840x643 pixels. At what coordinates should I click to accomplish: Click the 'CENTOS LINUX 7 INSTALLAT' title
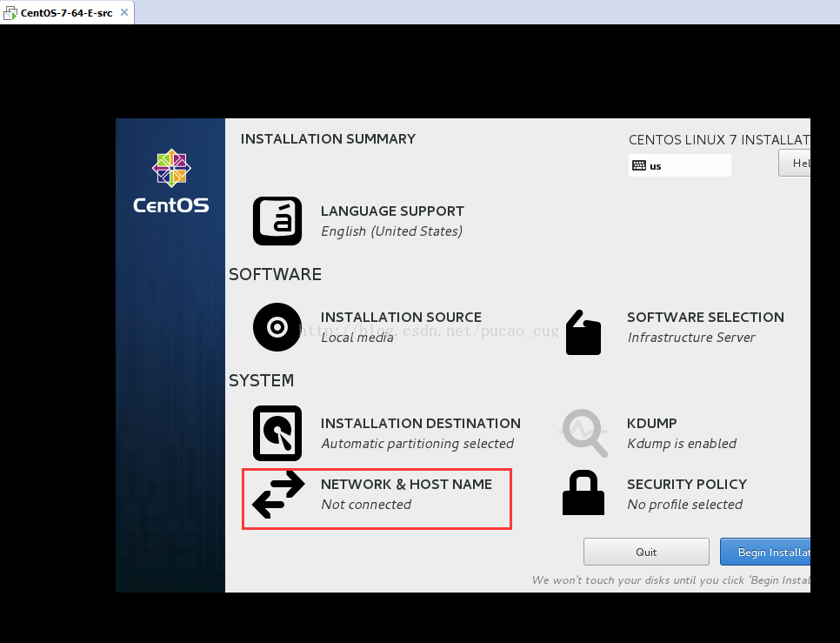[719, 140]
